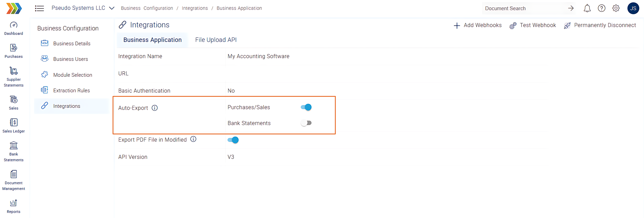Select Business Users menu item
This screenshot has height=218, width=644.
click(x=72, y=59)
